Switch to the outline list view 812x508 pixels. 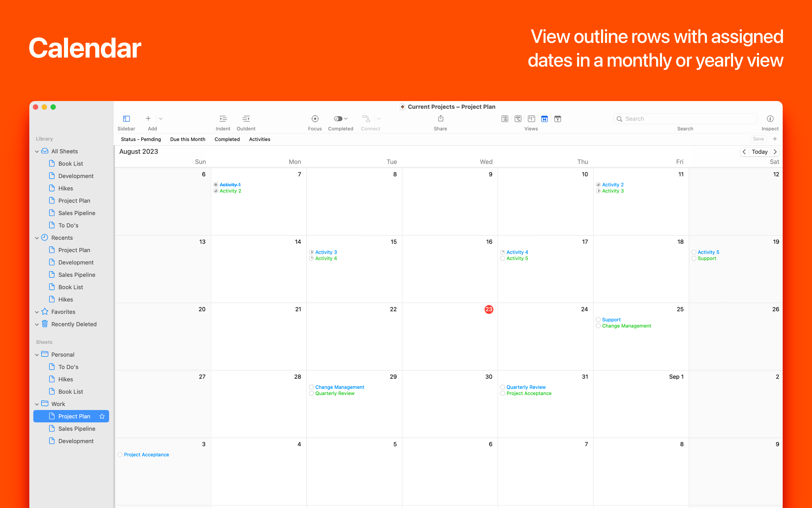(505, 119)
